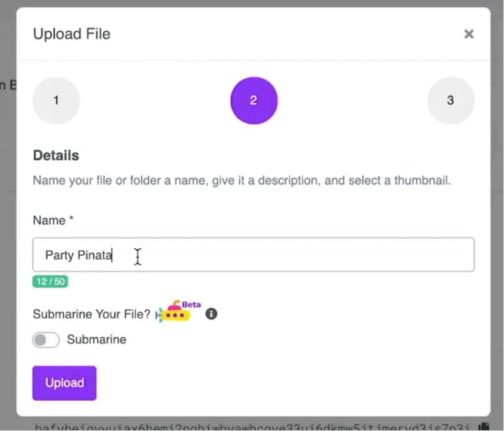Screen dimensions: 504x431
Task: Go back to step 1 circle
Action: pos(56,100)
